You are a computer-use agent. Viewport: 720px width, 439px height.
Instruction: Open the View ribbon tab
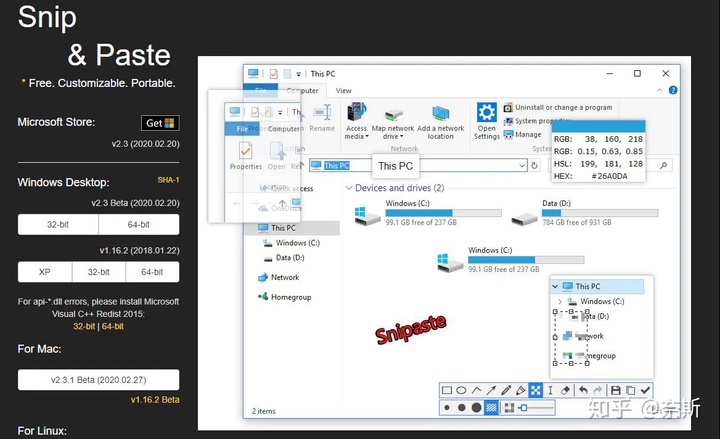(x=343, y=90)
